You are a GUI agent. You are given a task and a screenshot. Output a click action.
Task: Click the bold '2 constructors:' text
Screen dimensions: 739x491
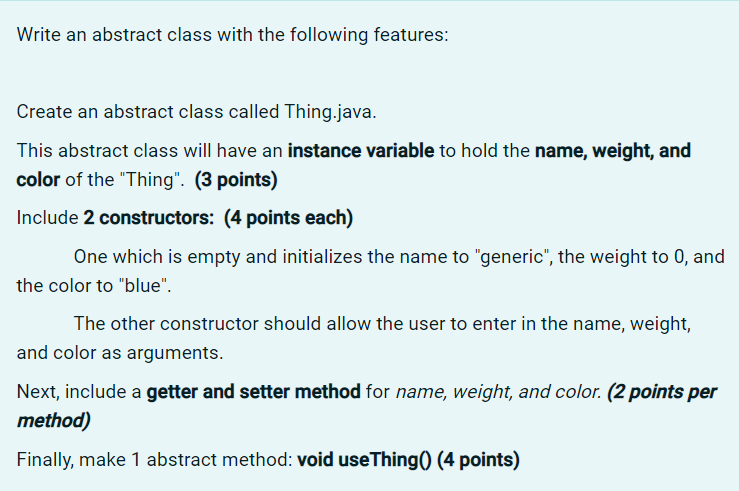click(x=149, y=218)
